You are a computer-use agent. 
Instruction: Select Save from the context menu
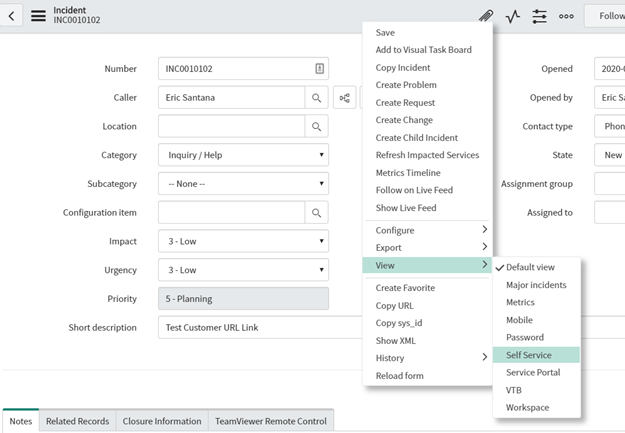click(x=427, y=33)
